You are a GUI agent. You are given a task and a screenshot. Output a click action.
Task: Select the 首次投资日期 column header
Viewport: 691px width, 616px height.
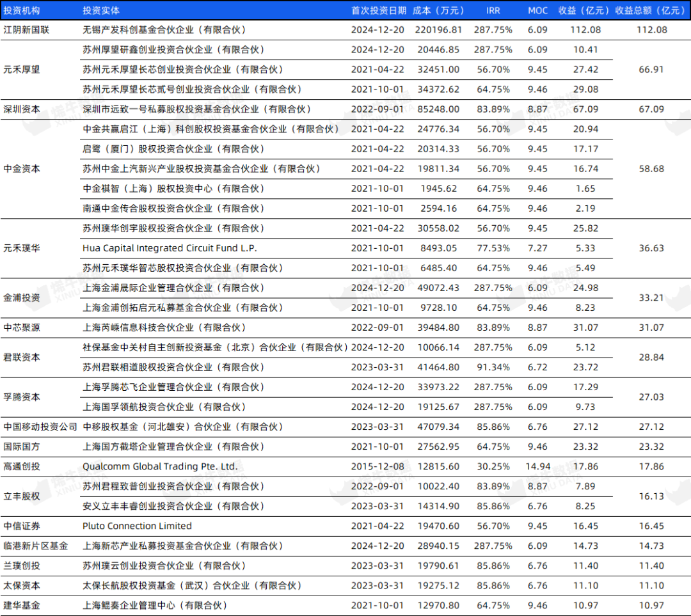click(377, 10)
